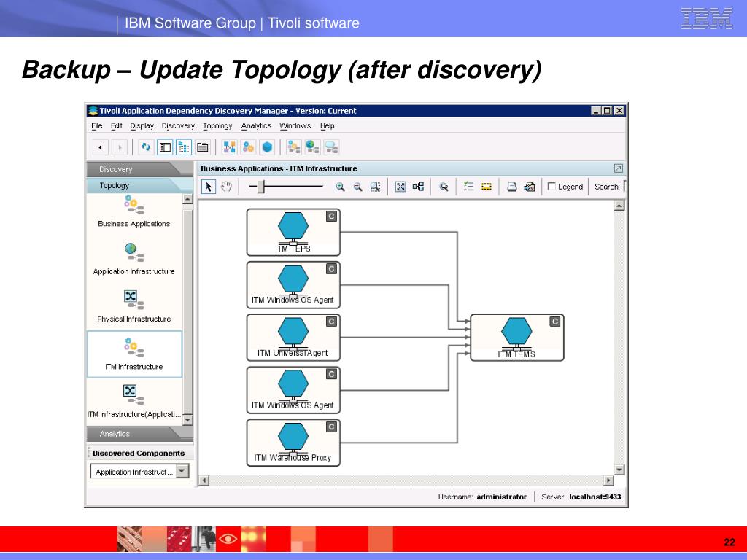The image size is (747, 560).
Task: Click the zoom slider handle
Action: coord(260,186)
